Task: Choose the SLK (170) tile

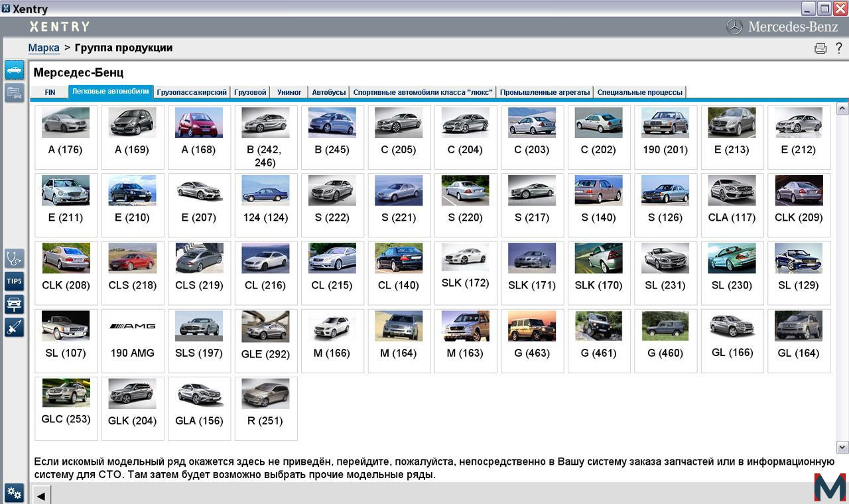Action: click(599, 273)
